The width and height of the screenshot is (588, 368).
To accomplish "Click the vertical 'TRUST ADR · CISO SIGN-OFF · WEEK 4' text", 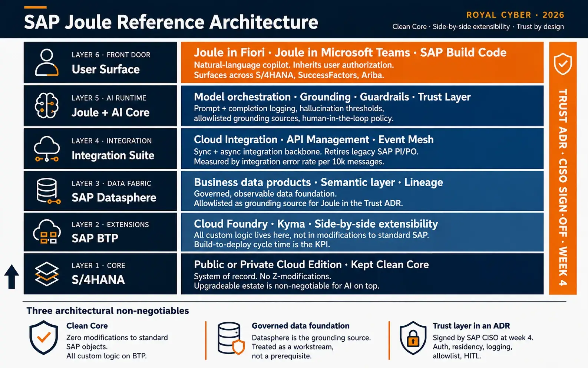I will coord(563,187).
